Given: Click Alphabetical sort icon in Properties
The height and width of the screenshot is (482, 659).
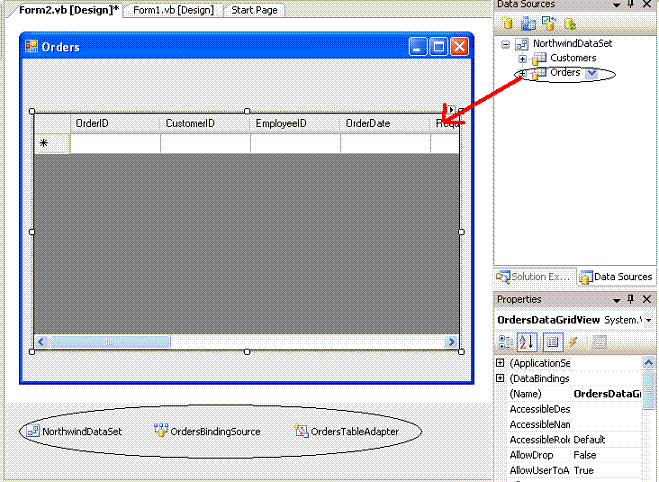Looking at the screenshot, I should (x=527, y=342).
